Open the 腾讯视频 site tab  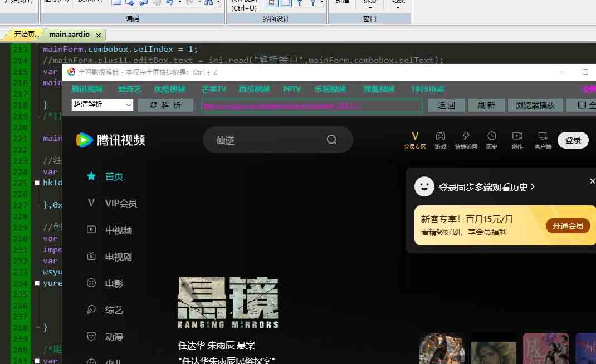pyautogui.click(x=87, y=89)
